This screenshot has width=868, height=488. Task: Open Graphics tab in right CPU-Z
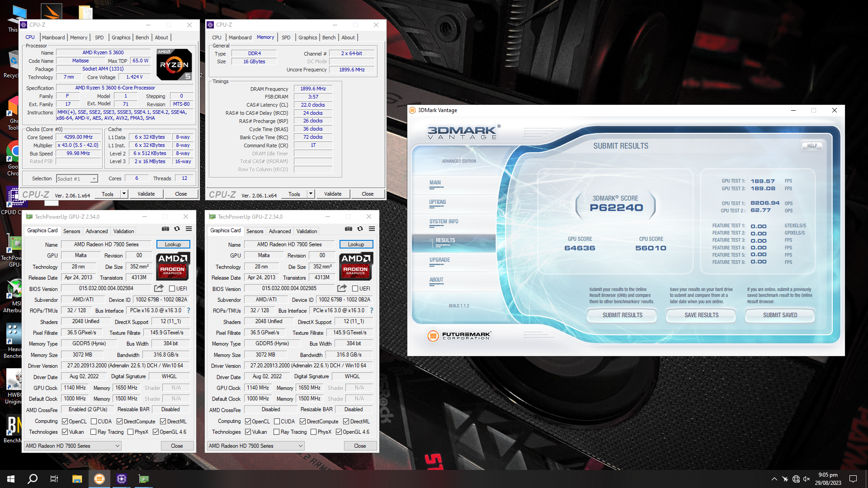click(x=307, y=38)
